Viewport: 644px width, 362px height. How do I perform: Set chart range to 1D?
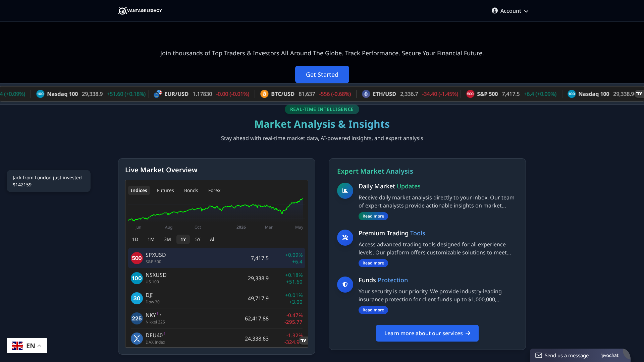coord(135,239)
